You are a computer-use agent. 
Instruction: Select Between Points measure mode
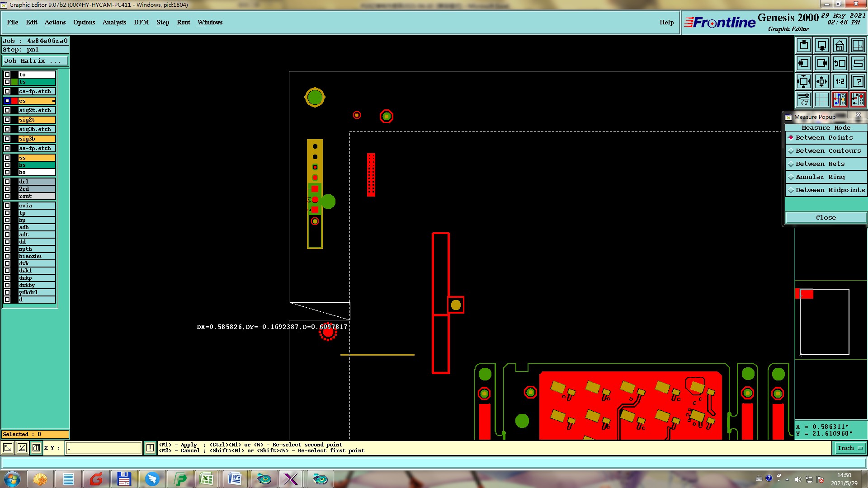(x=826, y=138)
